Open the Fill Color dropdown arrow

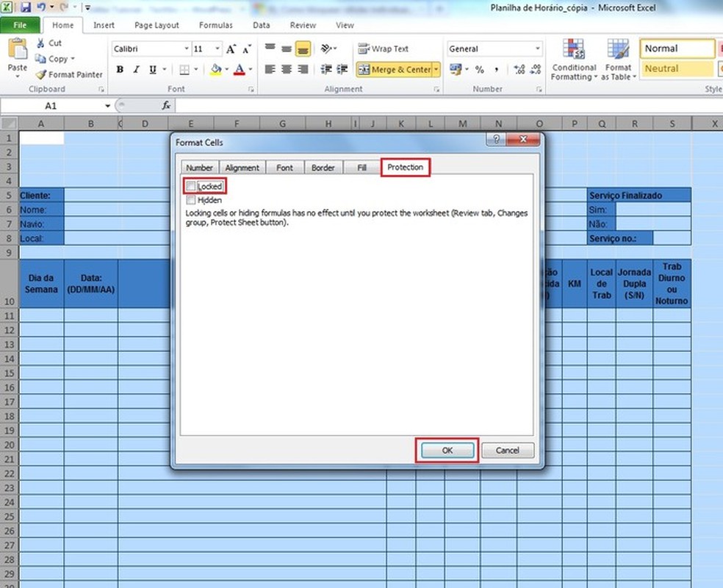click(226, 69)
